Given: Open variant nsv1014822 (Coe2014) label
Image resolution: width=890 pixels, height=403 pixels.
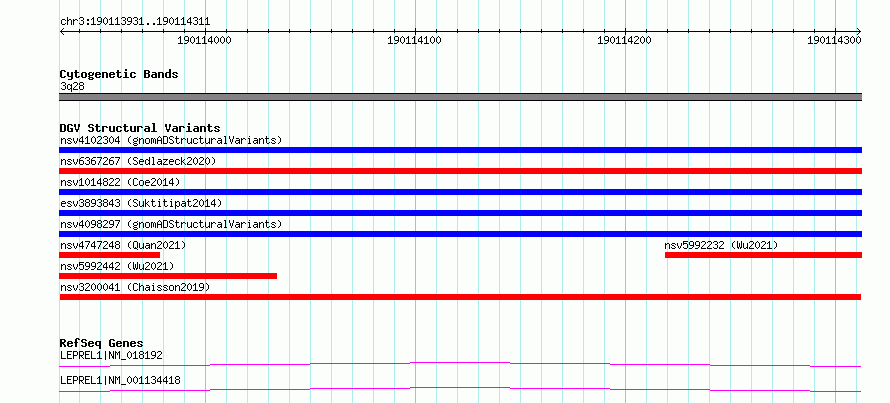Looking at the screenshot, I should tap(120, 182).
